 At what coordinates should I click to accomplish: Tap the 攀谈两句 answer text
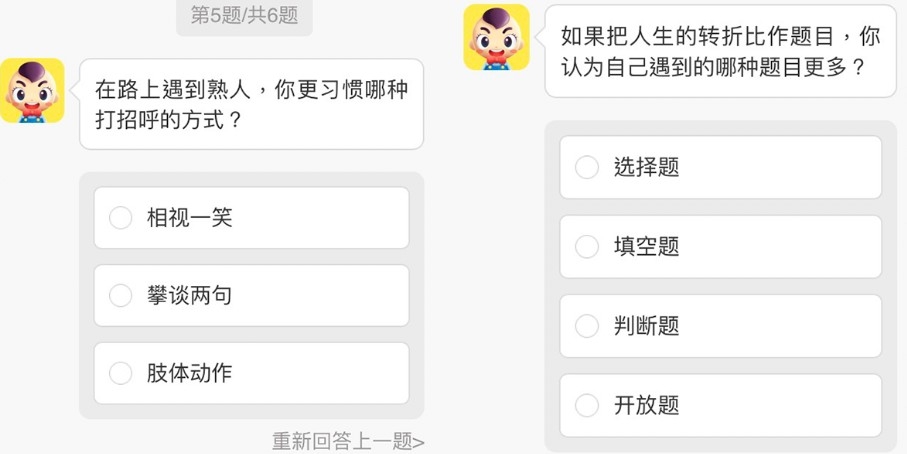coord(190,296)
